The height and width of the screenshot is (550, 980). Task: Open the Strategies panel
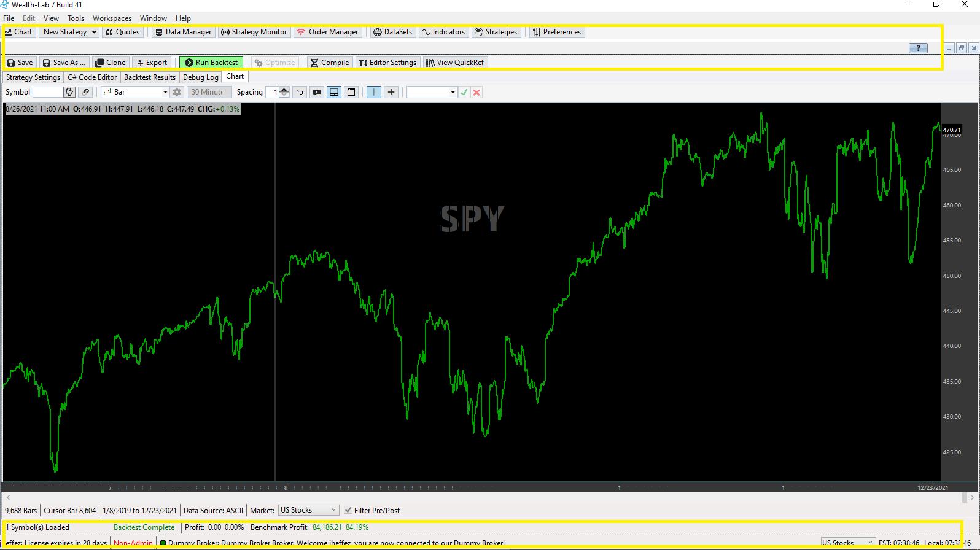coord(496,32)
